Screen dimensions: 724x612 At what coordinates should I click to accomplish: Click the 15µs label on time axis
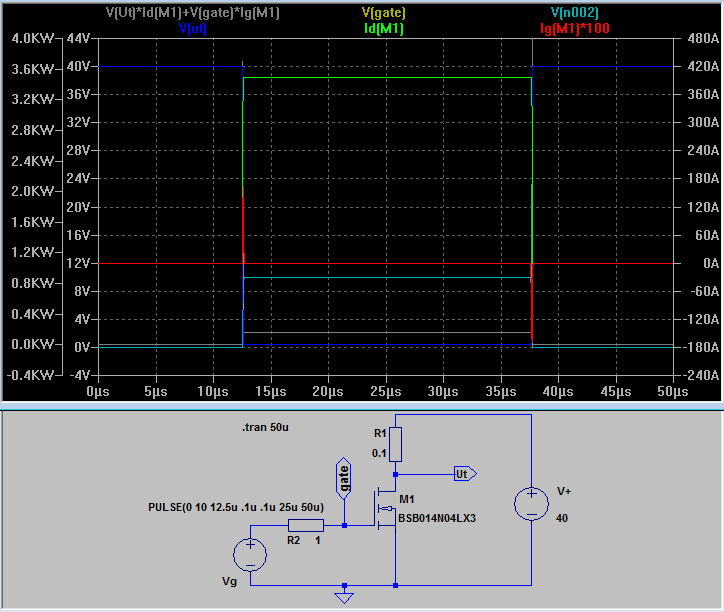pyautogui.click(x=271, y=392)
